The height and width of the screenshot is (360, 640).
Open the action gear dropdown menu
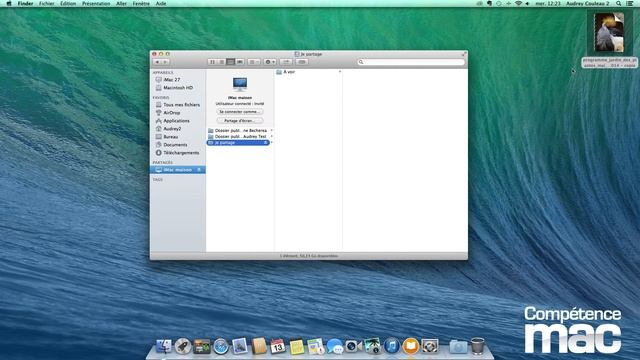click(270, 62)
